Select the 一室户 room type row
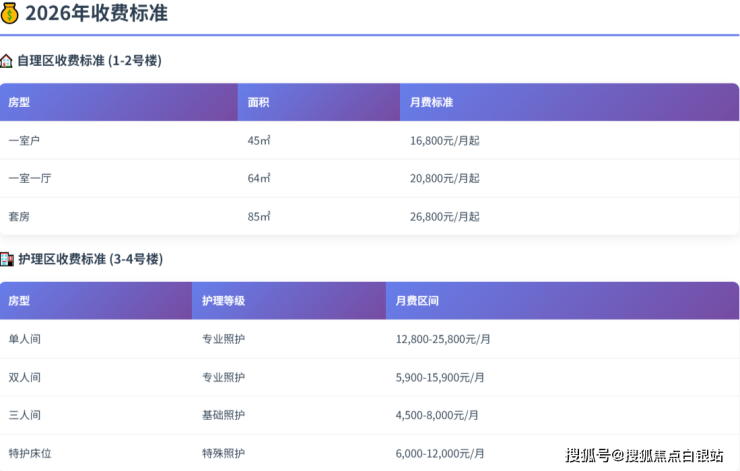Viewport: 740px width, 471px height. pyautogui.click(x=24, y=140)
